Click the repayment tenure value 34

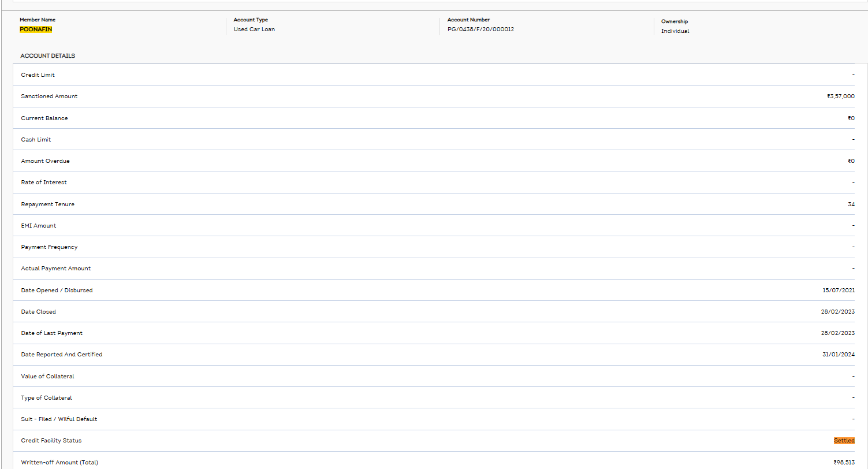tap(851, 204)
